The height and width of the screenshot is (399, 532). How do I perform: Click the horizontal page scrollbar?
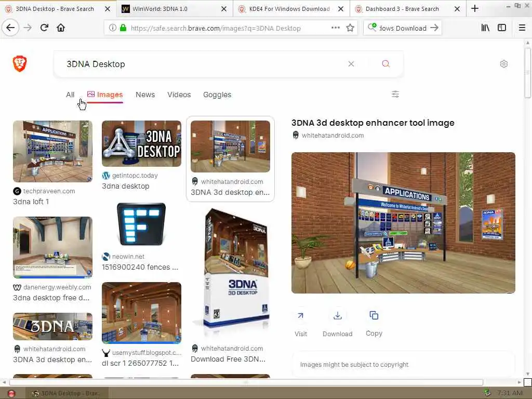(246, 382)
